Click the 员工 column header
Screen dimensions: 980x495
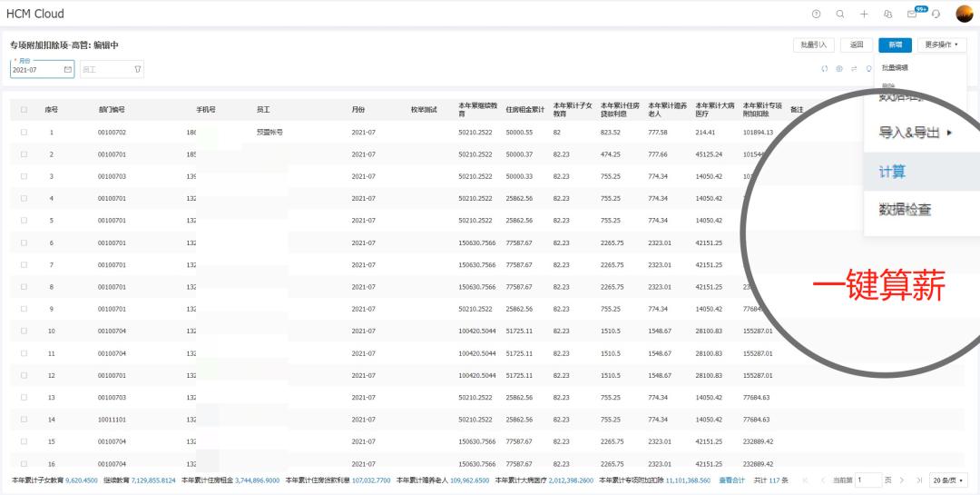pyautogui.click(x=263, y=110)
